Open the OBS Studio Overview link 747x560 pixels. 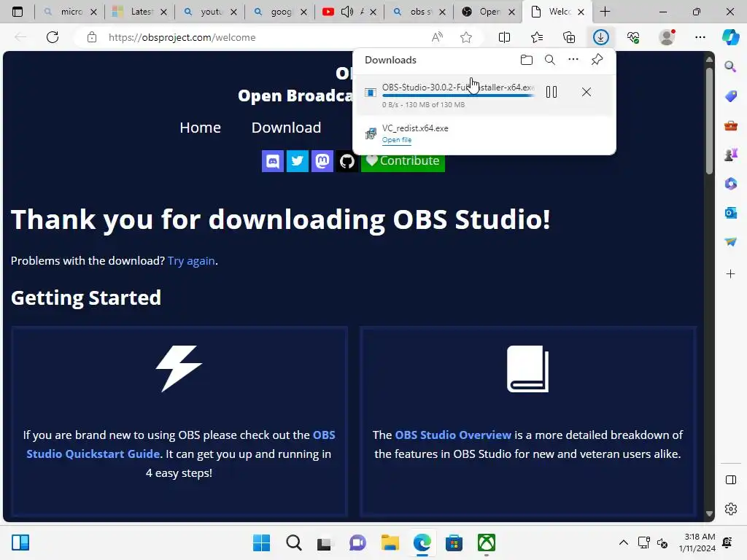[453, 435]
